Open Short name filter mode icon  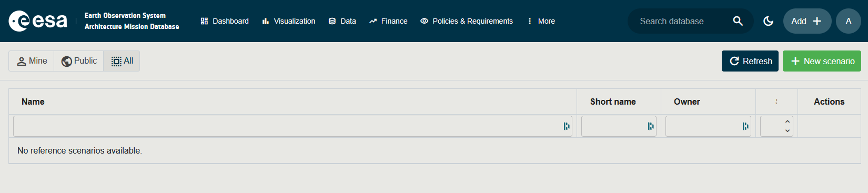(651, 126)
